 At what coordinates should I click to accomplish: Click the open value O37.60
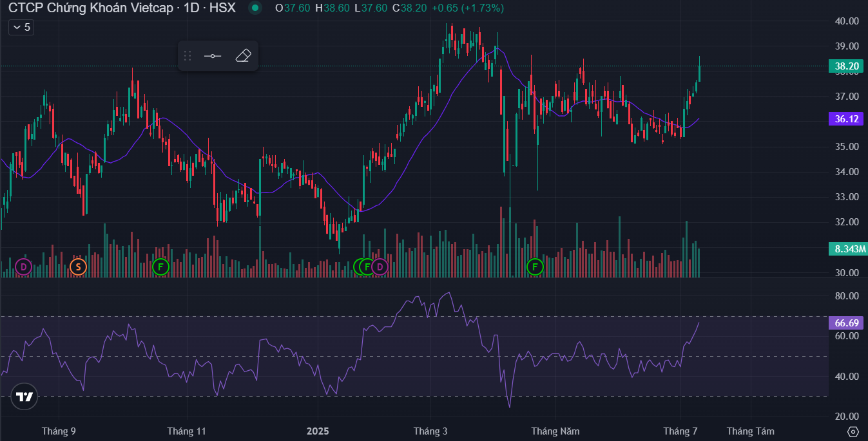292,8
